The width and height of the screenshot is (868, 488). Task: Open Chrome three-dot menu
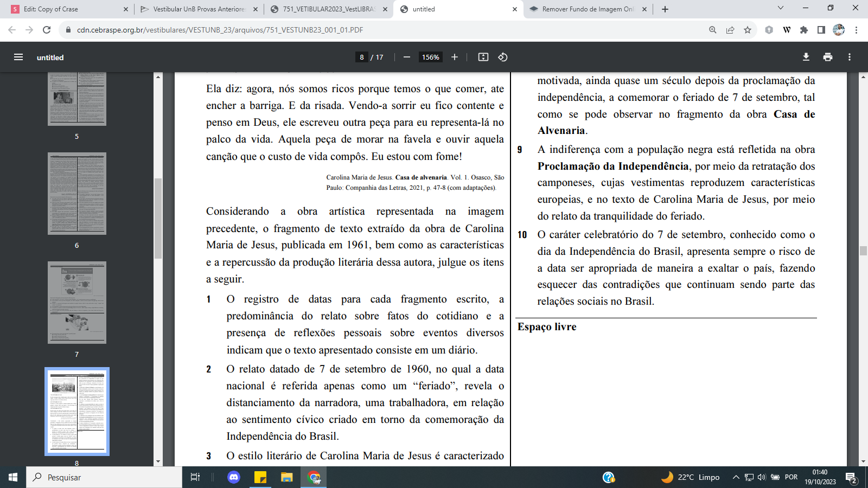point(856,30)
